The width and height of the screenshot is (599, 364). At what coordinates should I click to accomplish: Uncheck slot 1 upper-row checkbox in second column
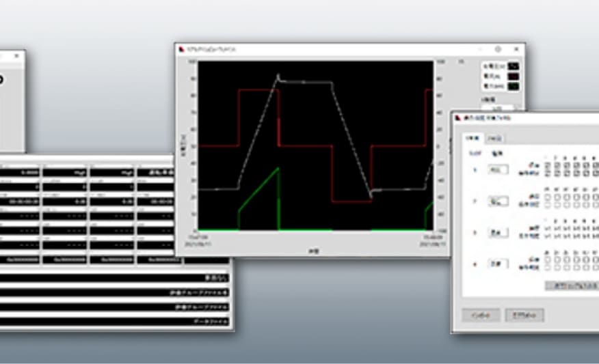click(557, 165)
